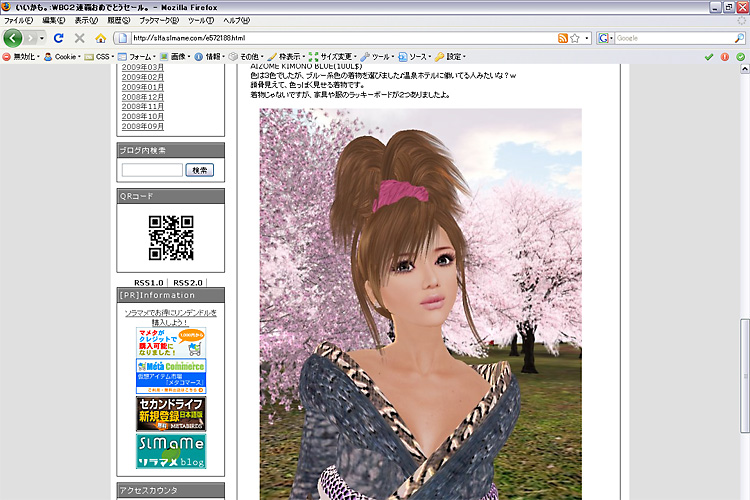750x500 pixels.
Task: Open the 2009年03月 archive link
Action: click(143, 67)
